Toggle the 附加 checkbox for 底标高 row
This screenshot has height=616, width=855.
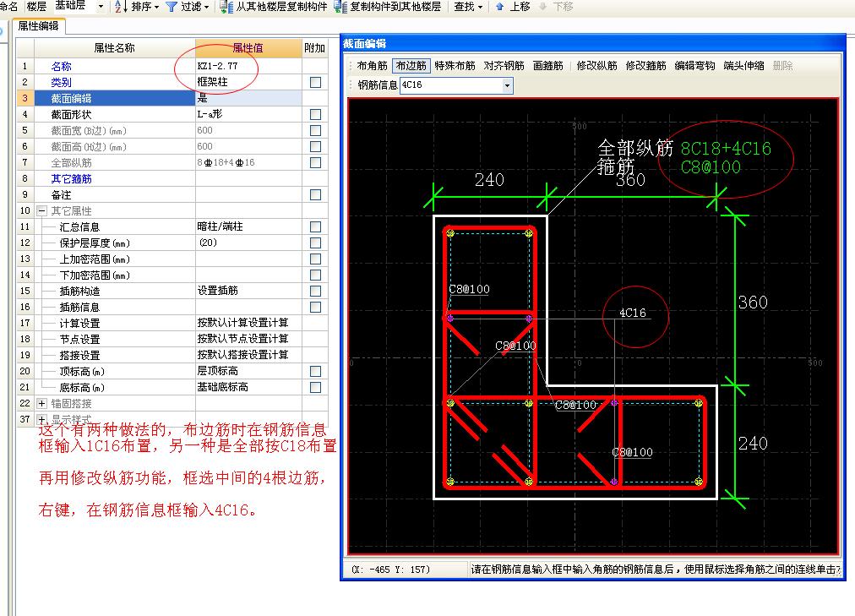tap(315, 387)
